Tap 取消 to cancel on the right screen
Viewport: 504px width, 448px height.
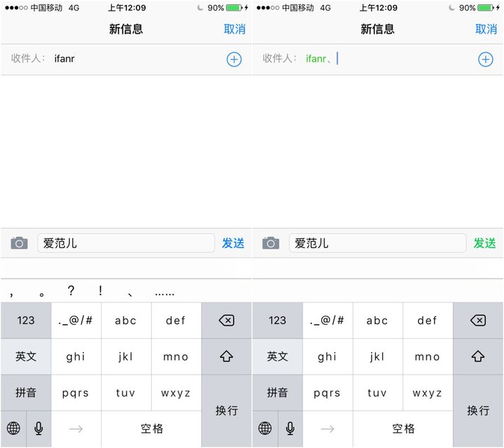point(486,29)
